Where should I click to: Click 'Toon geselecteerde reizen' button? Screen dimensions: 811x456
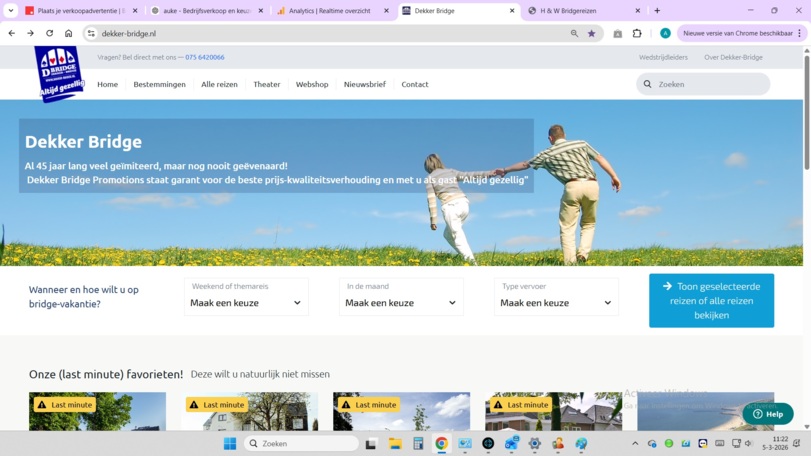711,300
